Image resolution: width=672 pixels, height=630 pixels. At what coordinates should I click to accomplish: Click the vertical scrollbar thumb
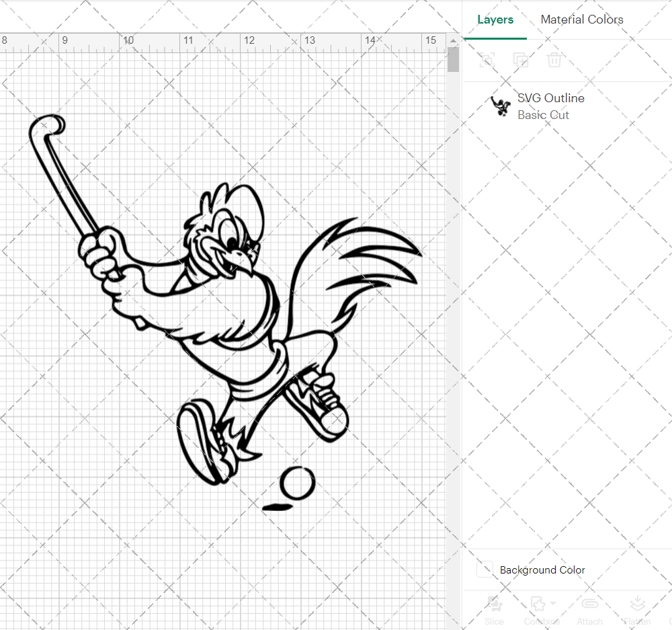453,60
